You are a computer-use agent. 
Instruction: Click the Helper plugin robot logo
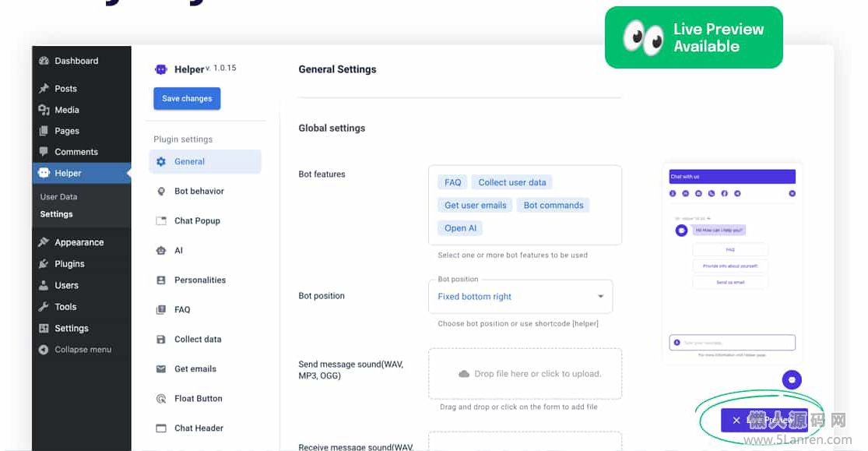[x=161, y=69]
